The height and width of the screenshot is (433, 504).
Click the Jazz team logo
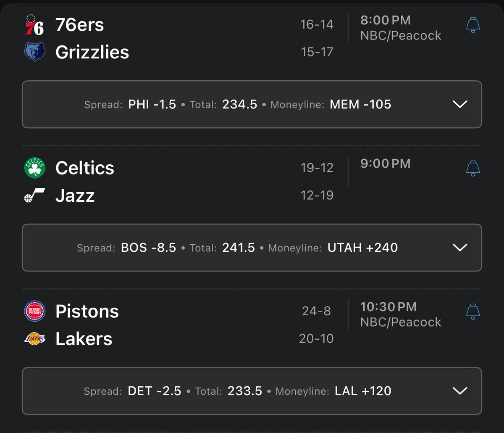tap(34, 196)
